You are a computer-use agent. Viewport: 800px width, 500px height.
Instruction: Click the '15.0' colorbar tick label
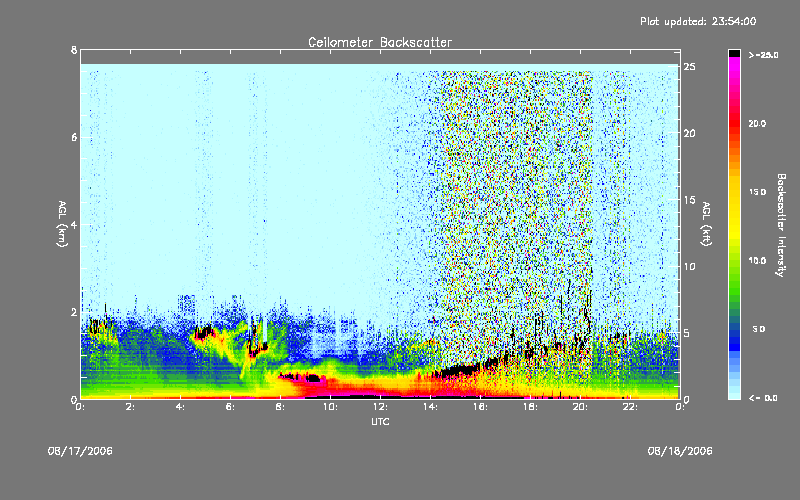point(757,192)
